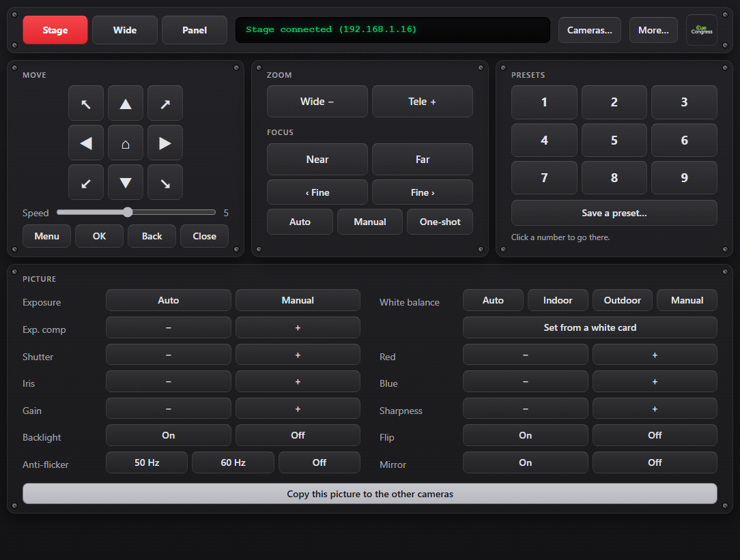Image resolution: width=740 pixels, height=560 pixels.
Task: Zoom in with Tele +
Action: (x=423, y=102)
